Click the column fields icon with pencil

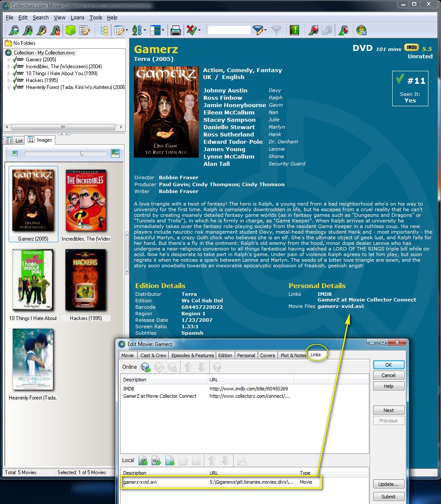coord(119,30)
